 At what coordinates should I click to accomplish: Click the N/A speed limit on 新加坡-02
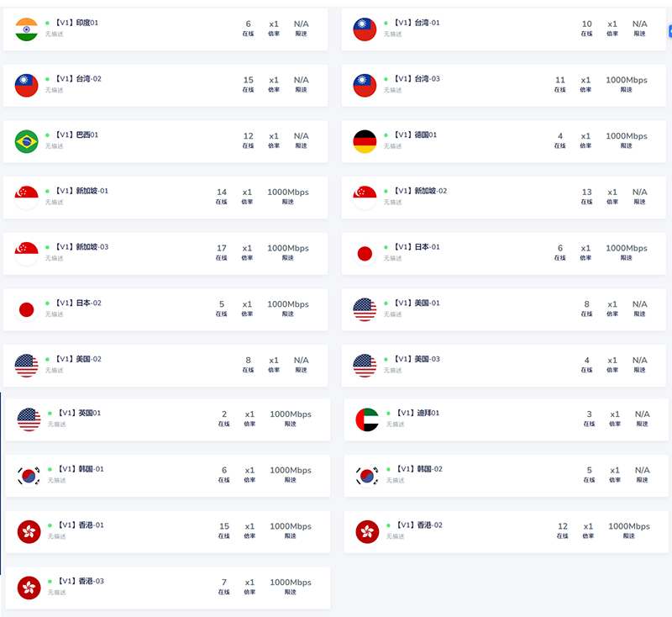pos(640,192)
